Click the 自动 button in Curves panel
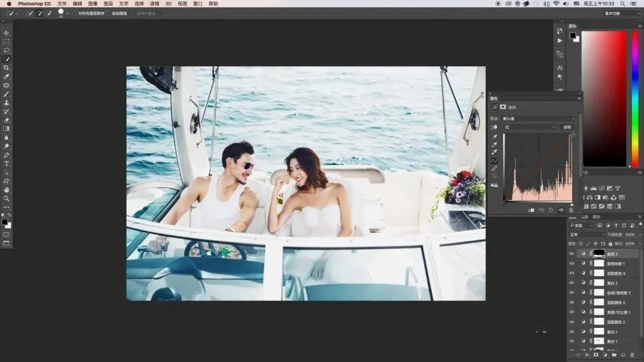 click(x=567, y=127)
